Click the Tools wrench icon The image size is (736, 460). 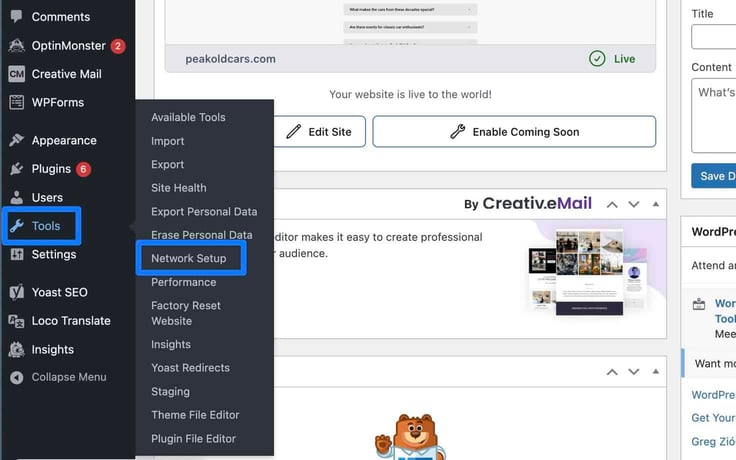tap(16, 226)
